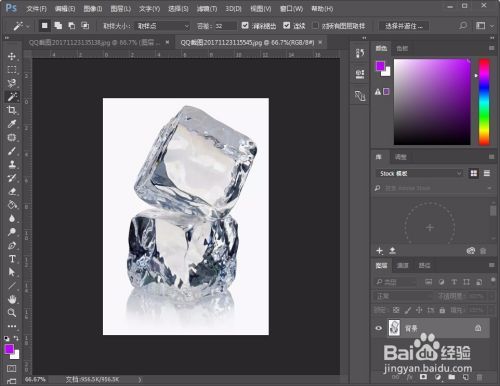Switch Libraries panel to list view
The image size is (500, 386).
(487, 173)
